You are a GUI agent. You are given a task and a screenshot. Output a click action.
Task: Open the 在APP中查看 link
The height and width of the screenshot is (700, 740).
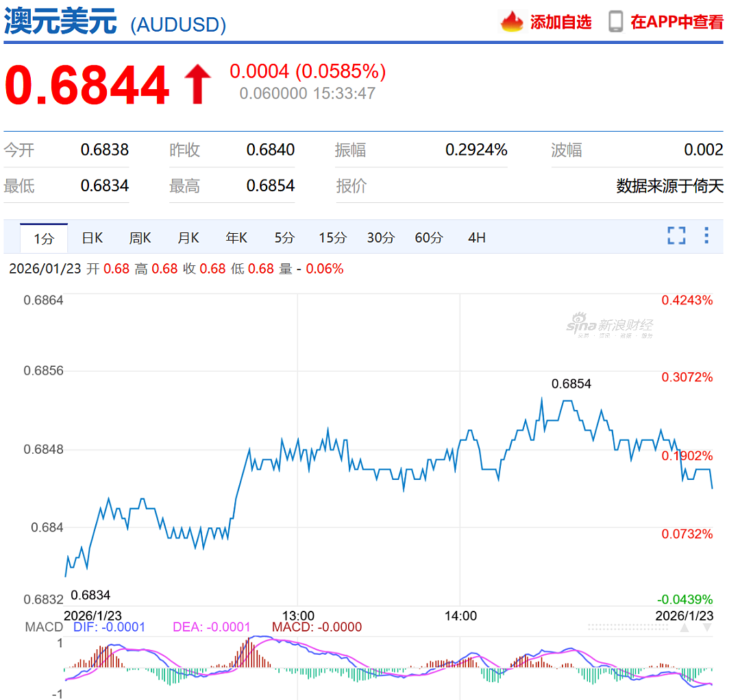click(677, 22)
